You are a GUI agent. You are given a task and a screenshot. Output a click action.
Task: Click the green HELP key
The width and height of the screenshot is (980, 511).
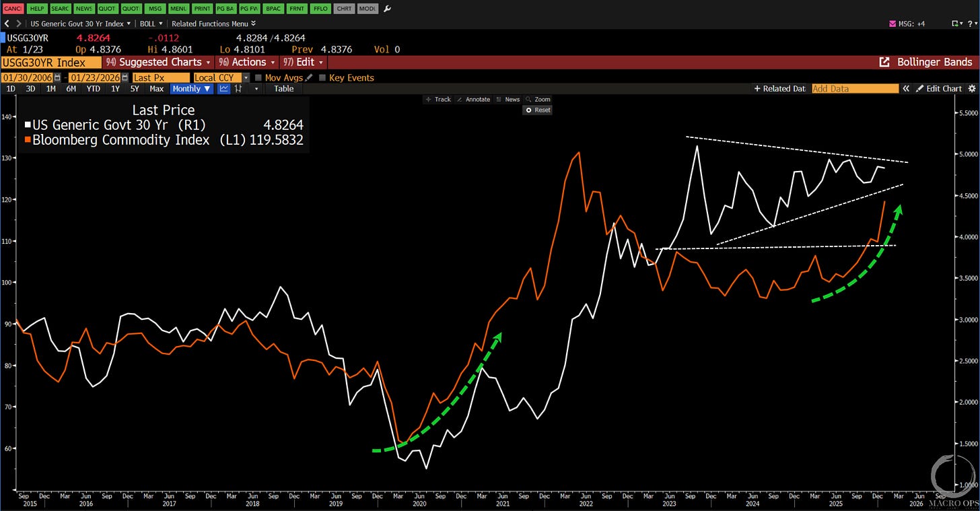[x=37, y=9]
